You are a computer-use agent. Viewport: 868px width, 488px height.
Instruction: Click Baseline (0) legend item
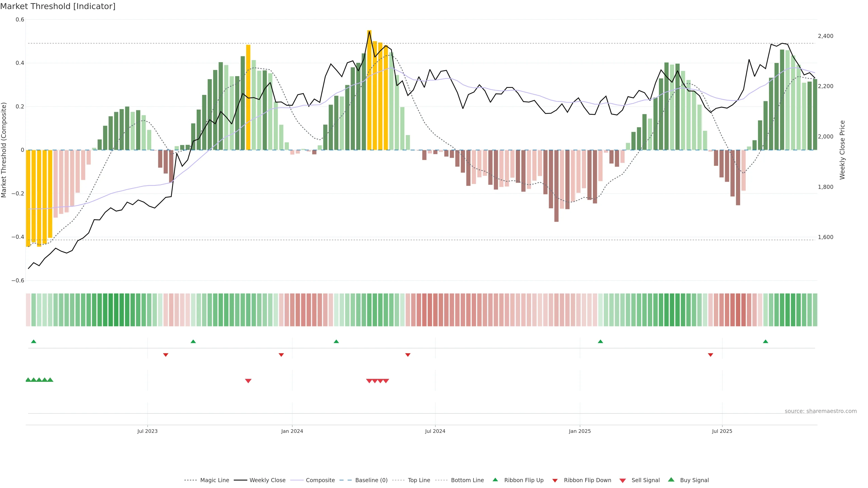pos(371,480)
